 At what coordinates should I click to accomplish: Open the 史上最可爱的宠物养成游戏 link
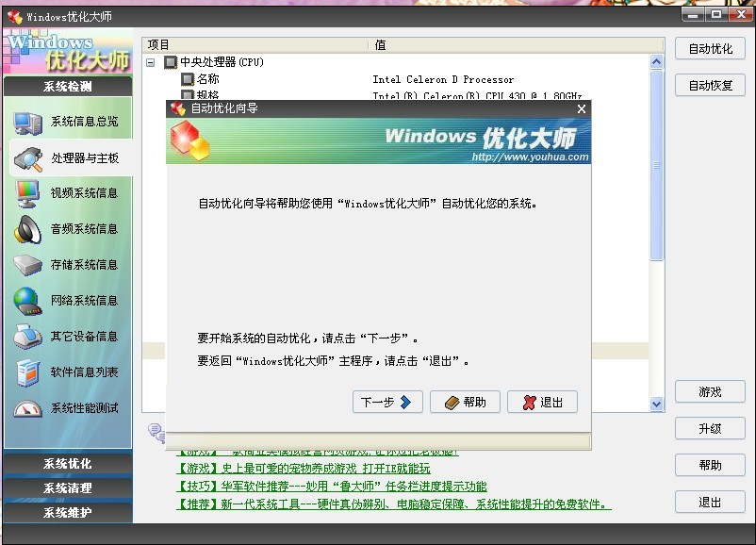point(304,469)
